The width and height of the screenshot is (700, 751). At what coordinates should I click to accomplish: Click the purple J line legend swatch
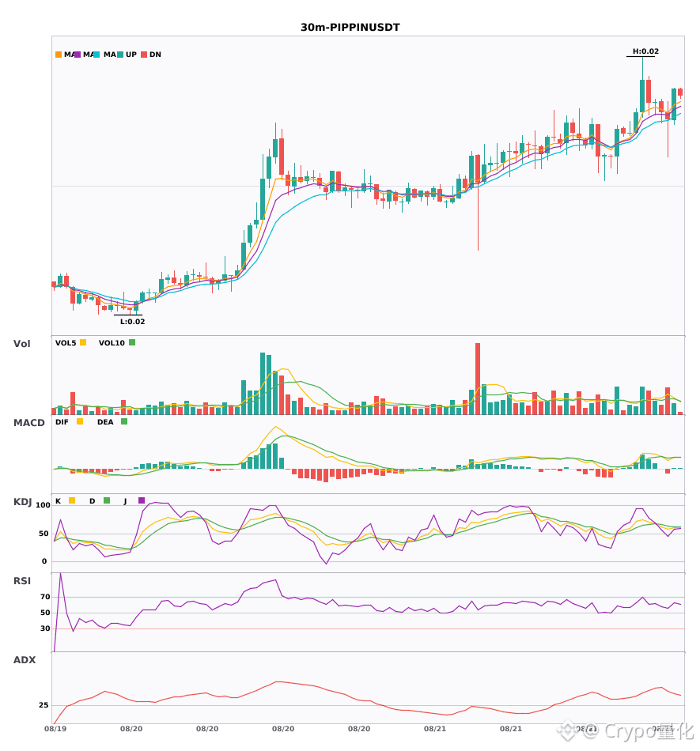click(142, 500)
